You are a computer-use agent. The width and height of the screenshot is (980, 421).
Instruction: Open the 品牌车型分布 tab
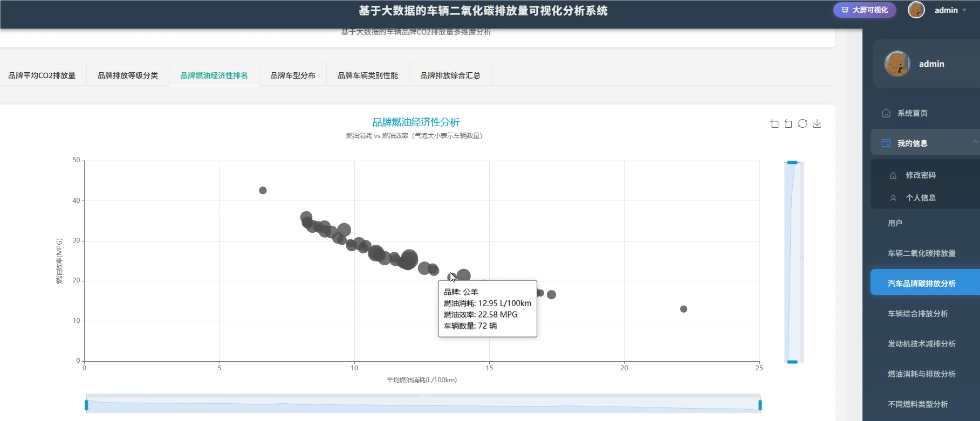(293, 75)
